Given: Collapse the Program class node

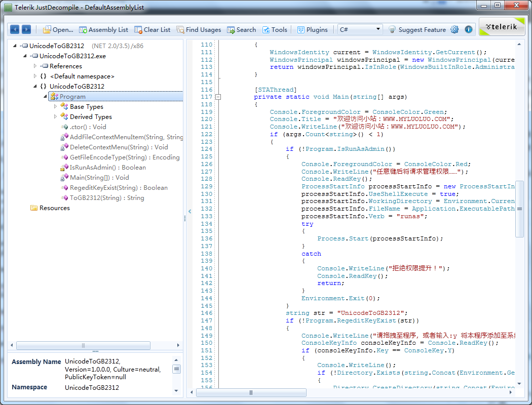Looking at the screenshot, I should coord(45,96).
